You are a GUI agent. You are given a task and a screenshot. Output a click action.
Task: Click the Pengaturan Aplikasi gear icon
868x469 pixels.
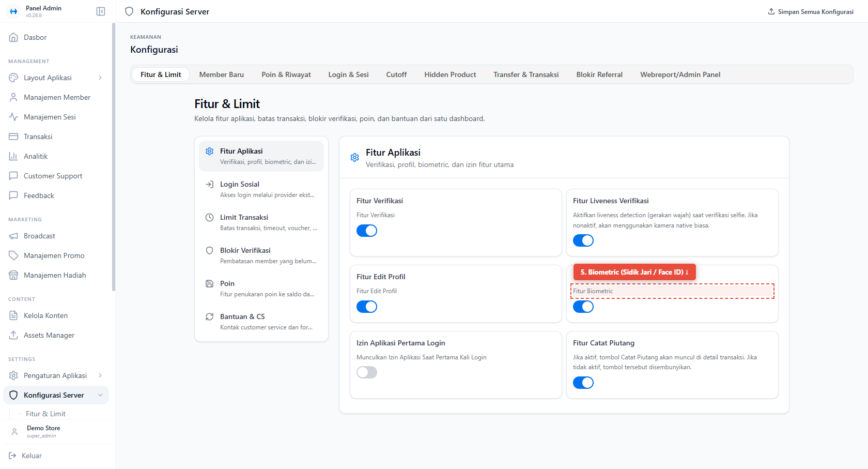point(13,375)
